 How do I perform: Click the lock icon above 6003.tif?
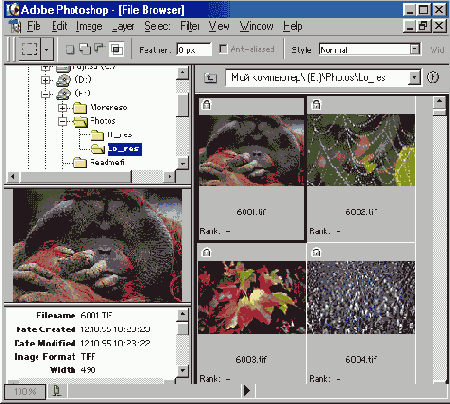[x=206, y=252]
